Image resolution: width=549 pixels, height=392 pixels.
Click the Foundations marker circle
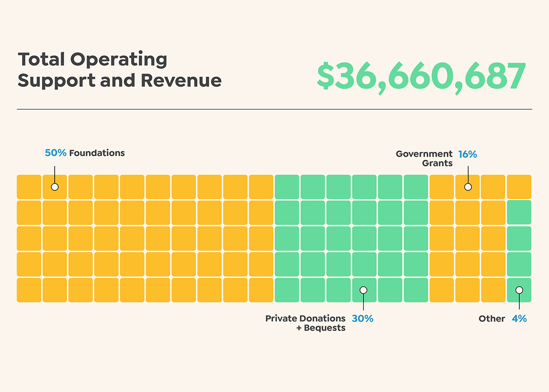(x=55, y=187)
